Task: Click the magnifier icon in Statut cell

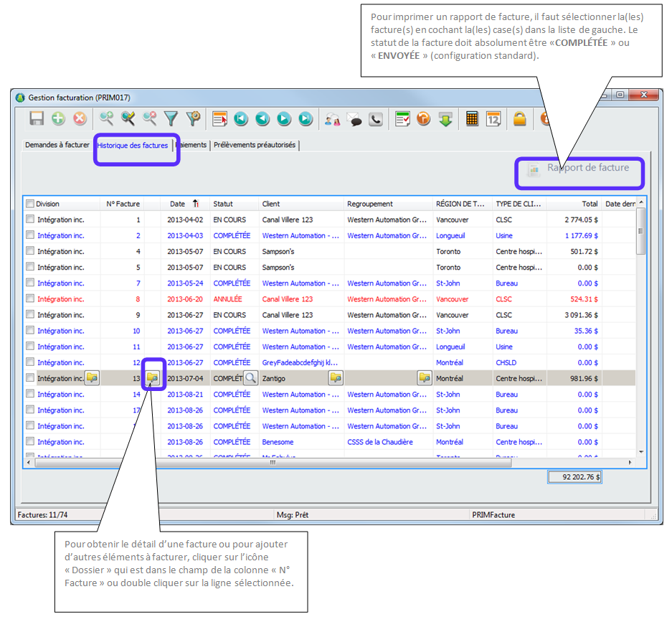Action: [250, 378]
